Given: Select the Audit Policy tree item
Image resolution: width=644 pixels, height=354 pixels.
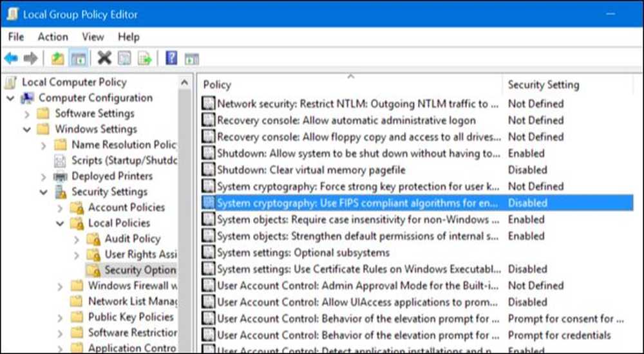Looking at the screenshot, I should click(x=132, y=239).
